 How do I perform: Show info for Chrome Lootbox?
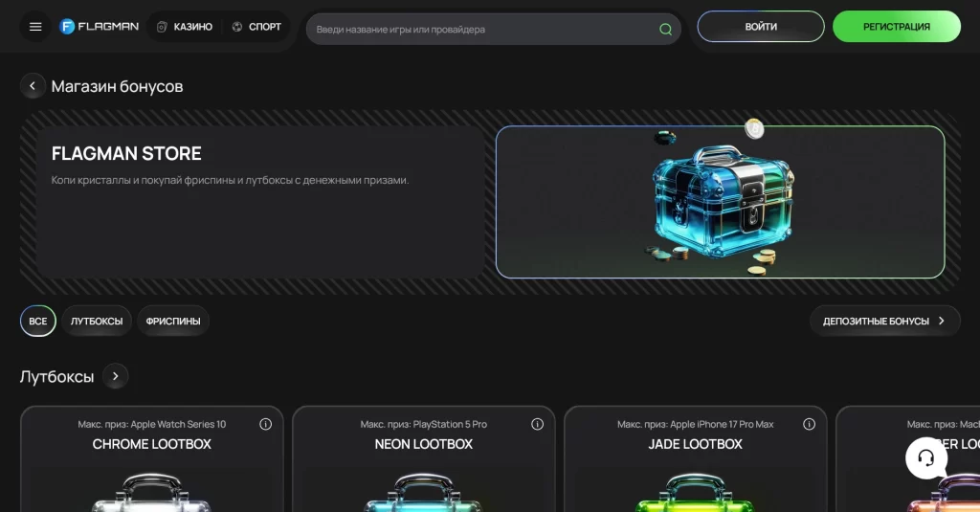point(266,424)
